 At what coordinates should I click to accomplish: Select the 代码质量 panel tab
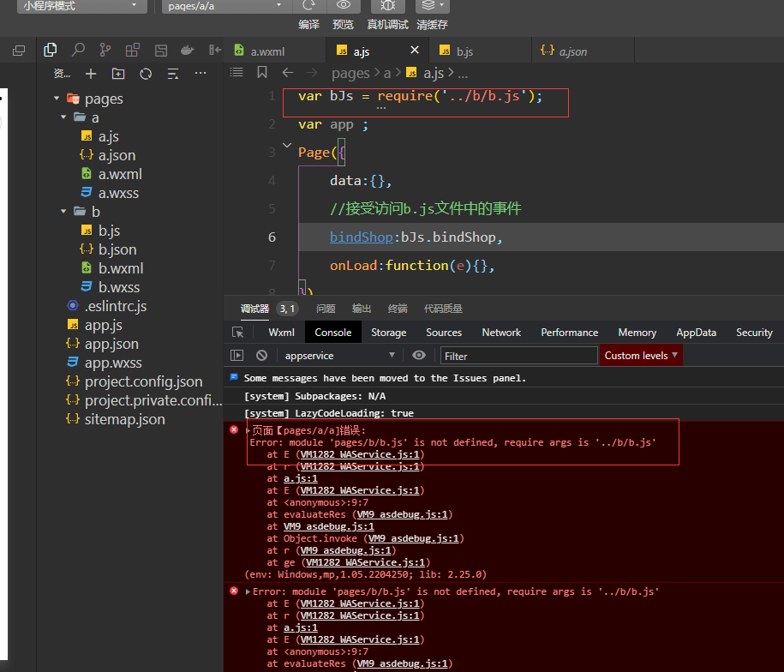coord(443,309)
